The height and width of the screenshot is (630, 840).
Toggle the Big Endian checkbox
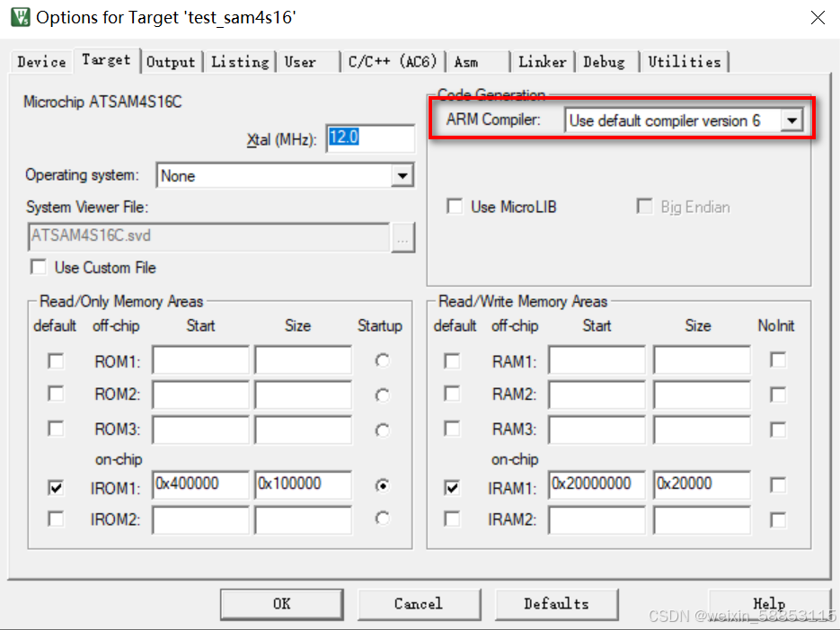644,206
